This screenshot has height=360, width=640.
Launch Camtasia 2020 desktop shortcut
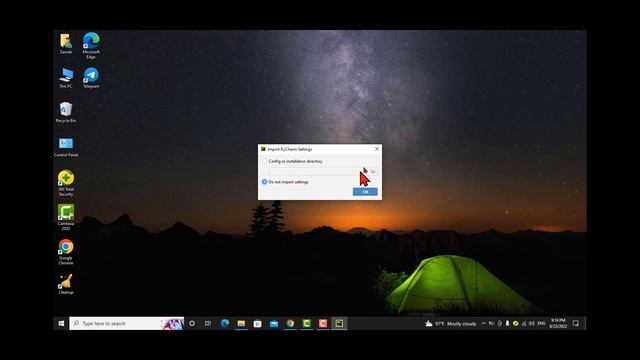click(x=66, y=218)
